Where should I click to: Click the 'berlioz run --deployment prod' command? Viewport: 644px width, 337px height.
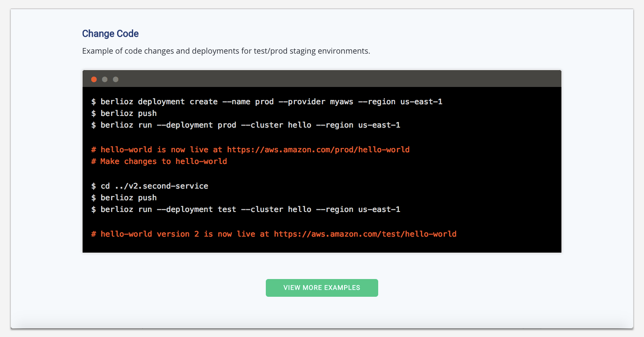click(246, 125)
